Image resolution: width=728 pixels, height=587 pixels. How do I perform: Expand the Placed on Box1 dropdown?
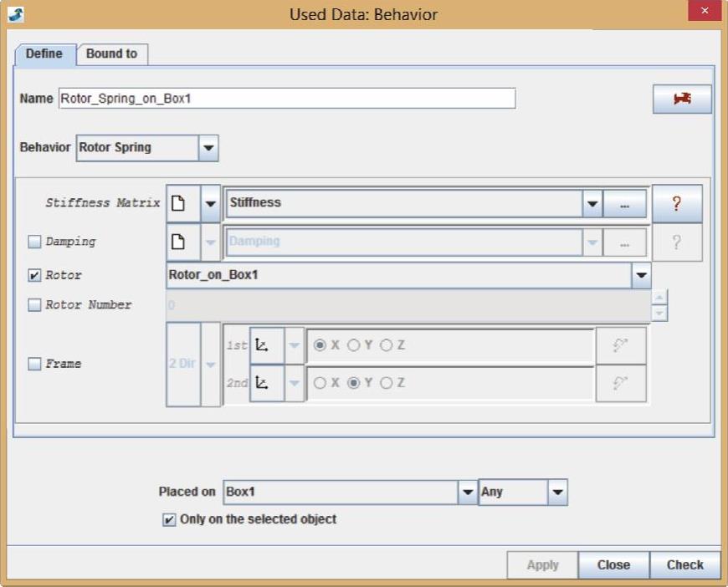coord(468,493)
